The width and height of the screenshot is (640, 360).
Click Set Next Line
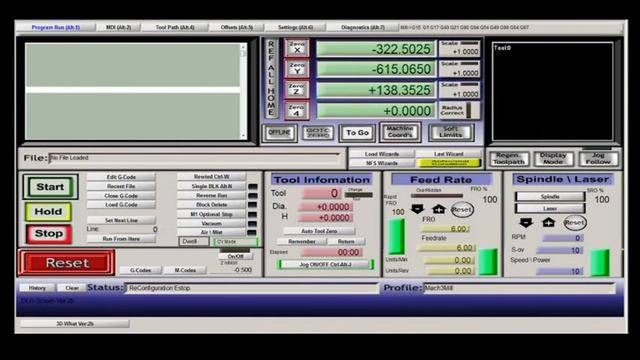pos(121,220)
